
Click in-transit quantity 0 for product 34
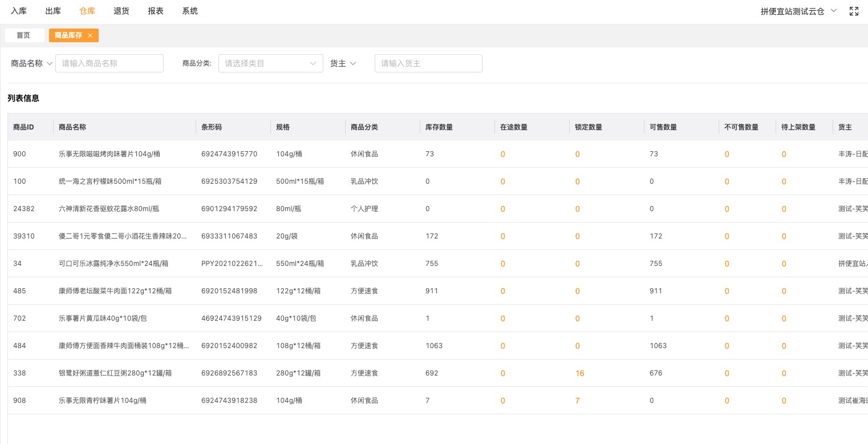tap(503, 264)
